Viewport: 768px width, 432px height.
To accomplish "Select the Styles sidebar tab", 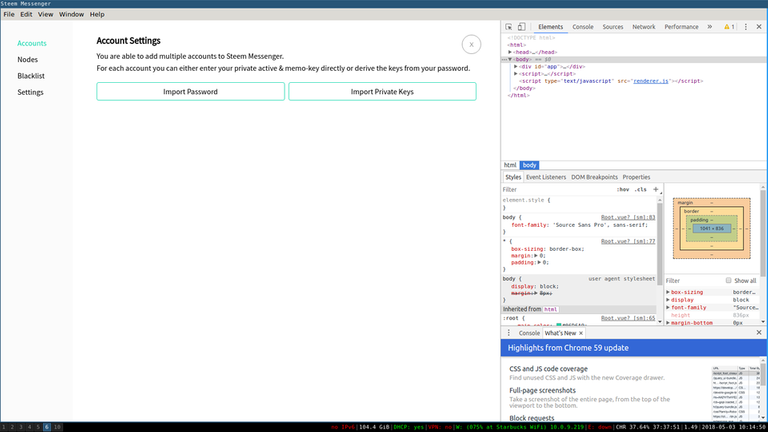I will [x=513, y=177].
